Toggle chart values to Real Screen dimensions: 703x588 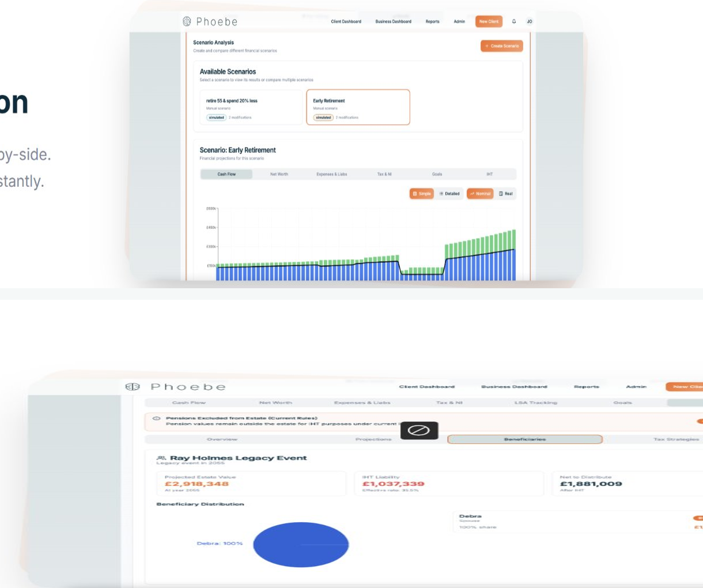pyautogui.click(x=505, y=194)
